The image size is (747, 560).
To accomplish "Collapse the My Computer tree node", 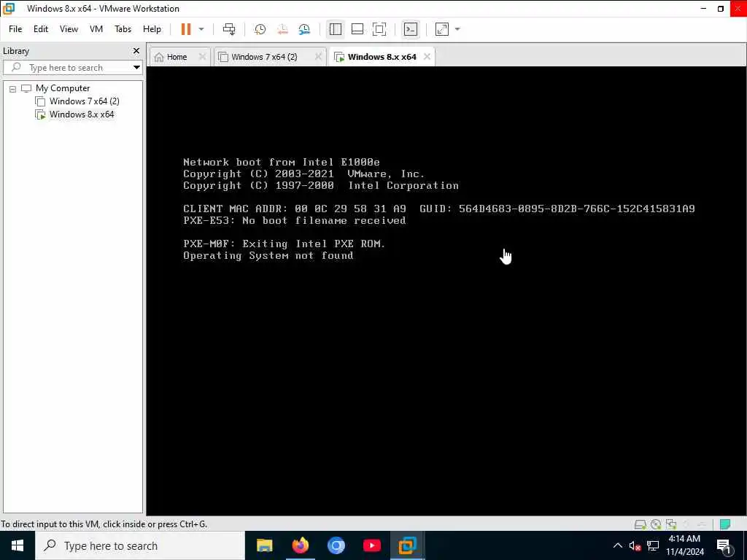I will 13,88.
